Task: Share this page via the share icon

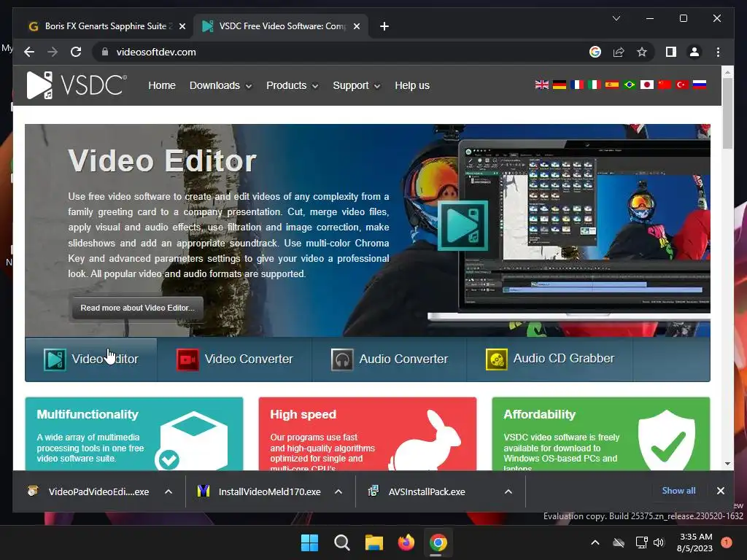Action: point(619,52)
